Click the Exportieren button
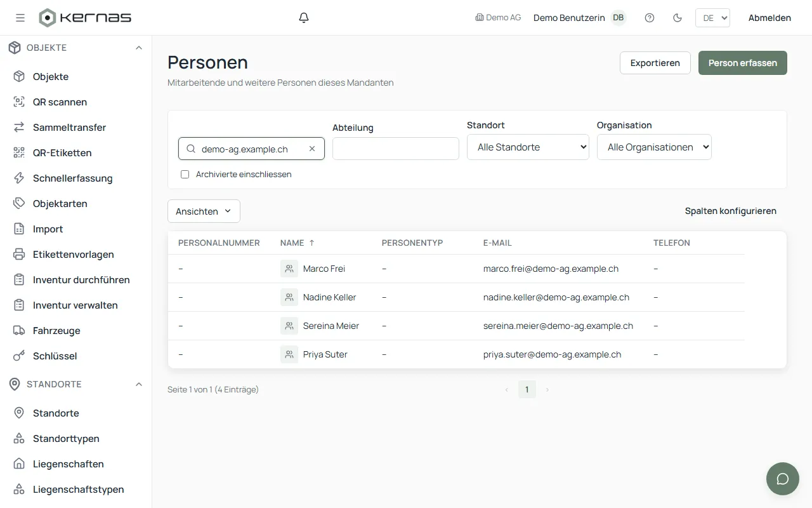The image size is (812, 508). tap(655, 63)
